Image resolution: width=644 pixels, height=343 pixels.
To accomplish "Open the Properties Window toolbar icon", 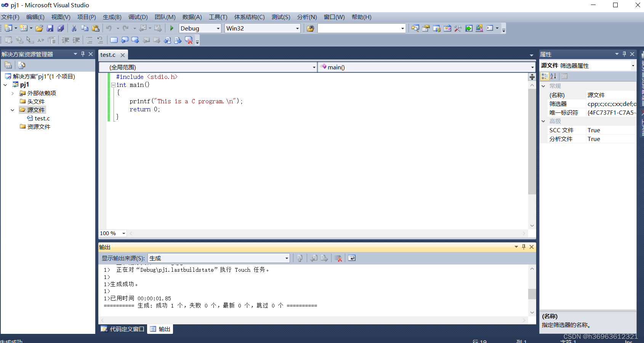I will coord(426,28).
